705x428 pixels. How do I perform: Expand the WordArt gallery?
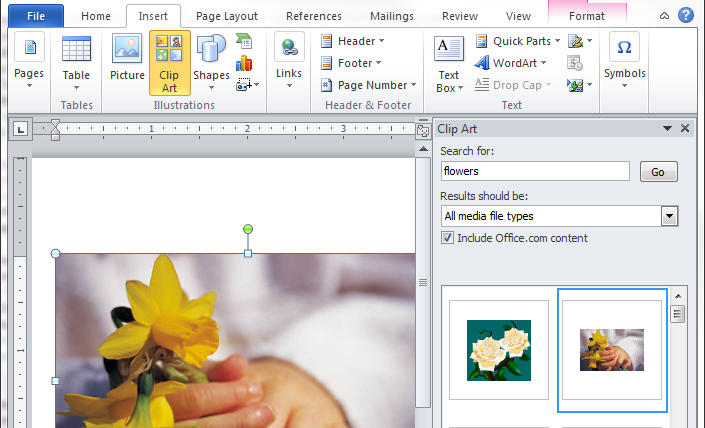pyautogui.click(x=510, y=63)
